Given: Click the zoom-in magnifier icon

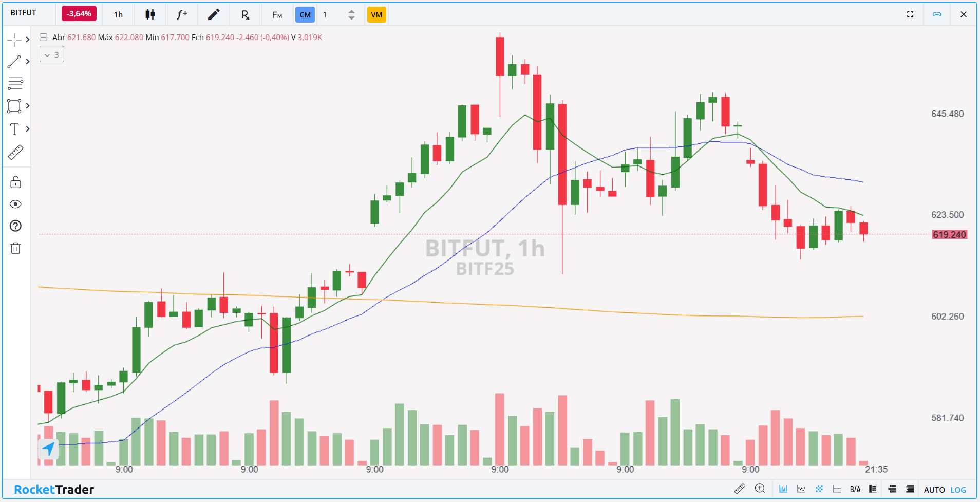Looking at the screenshot, I should click(760, 489).
